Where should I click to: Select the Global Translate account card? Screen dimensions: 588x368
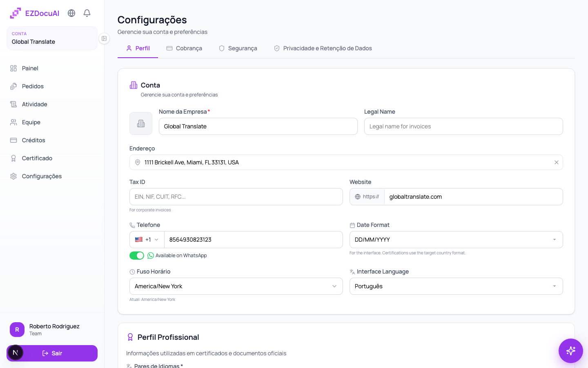coord(52,38)
